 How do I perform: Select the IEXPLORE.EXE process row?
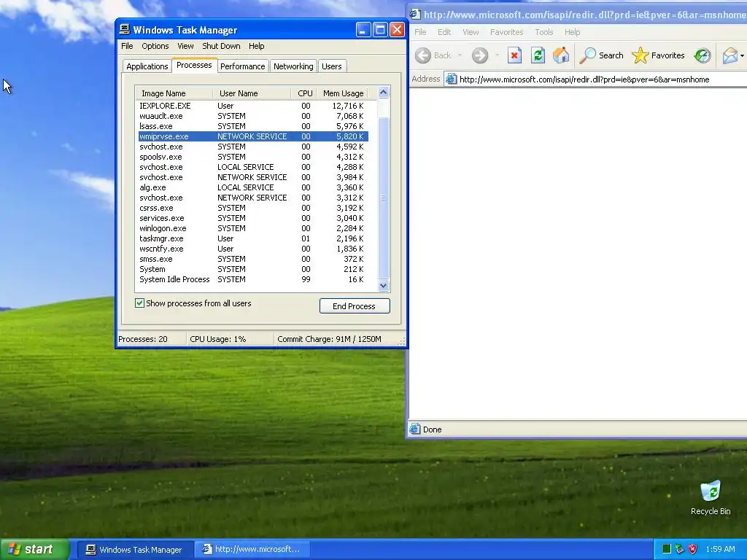pyautogui.click(x=253, y=106)
